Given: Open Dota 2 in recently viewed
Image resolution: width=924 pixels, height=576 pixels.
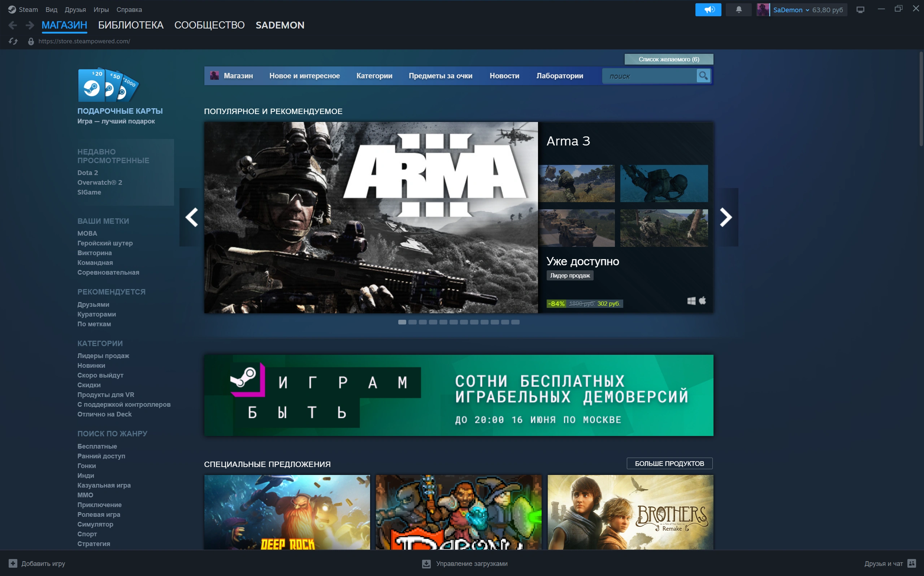Looking at the screenshot, I should (x=88, y=173).
